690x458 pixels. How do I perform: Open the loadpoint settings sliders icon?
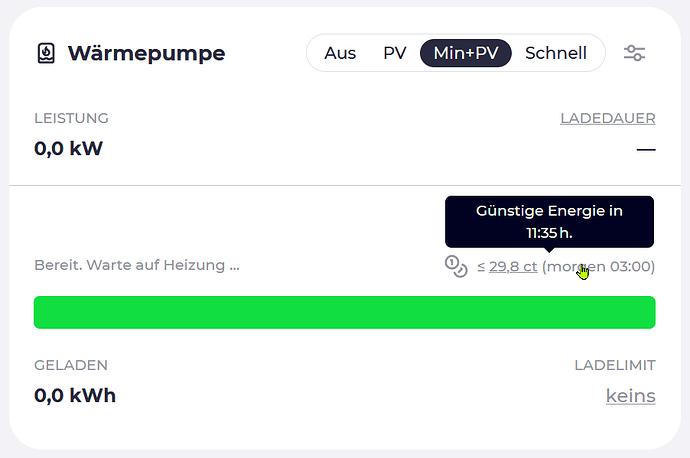[x=634, y=53]
